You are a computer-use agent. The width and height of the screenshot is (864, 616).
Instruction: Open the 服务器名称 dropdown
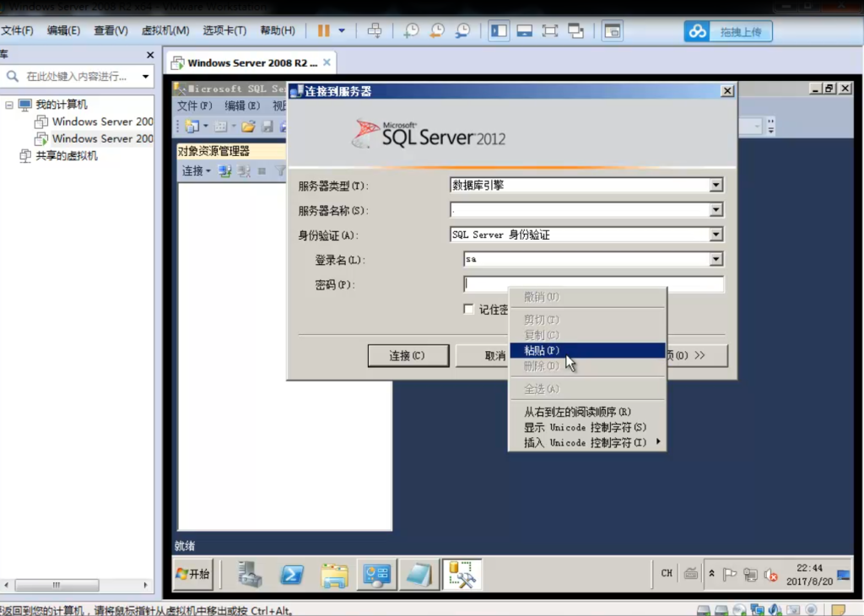click(x=715, y=210)
